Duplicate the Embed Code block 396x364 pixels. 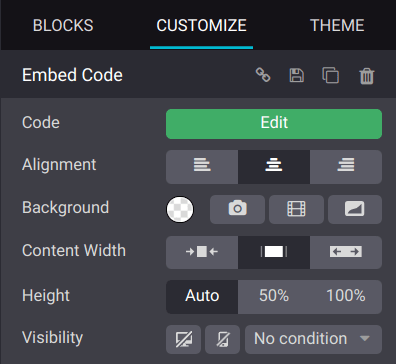(x=330, y=75)
